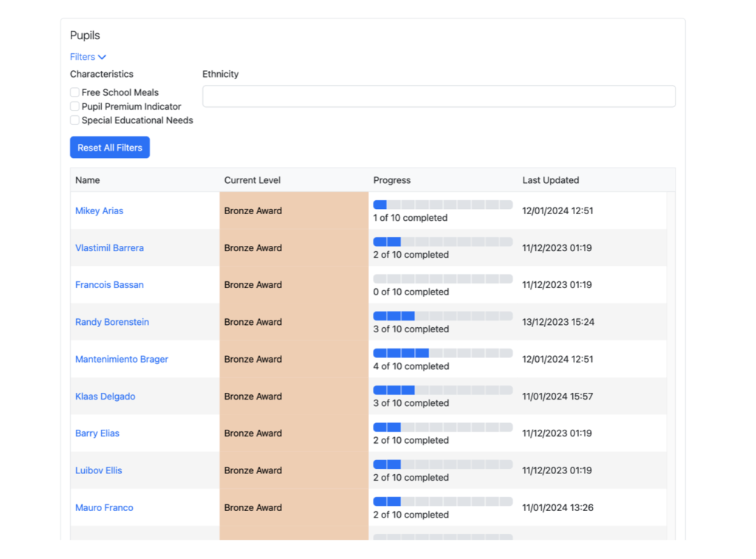Open Mauro Franco pupil link
This screenshot has height=559, width=756.
[104, 508]
